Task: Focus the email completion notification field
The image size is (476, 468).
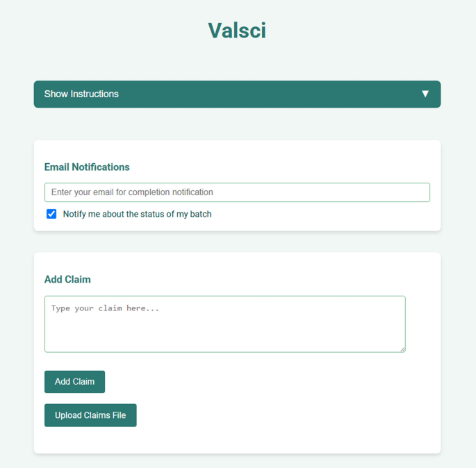Action: coord(237,192)
